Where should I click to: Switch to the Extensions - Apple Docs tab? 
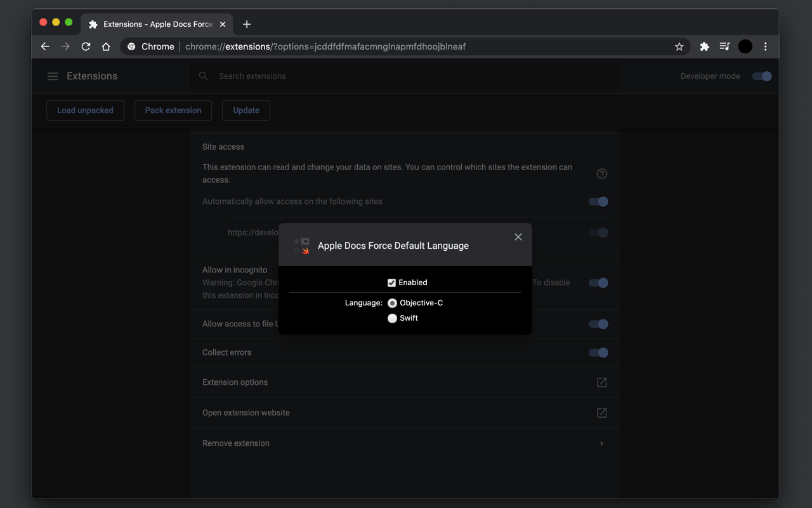pyautogui.click(x=157, y=24)
